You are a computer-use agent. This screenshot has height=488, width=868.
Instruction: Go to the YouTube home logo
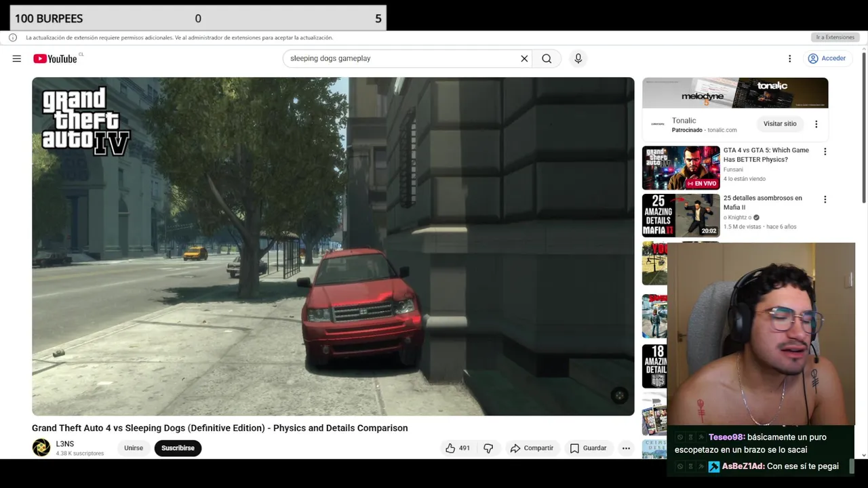pos(55,59)
